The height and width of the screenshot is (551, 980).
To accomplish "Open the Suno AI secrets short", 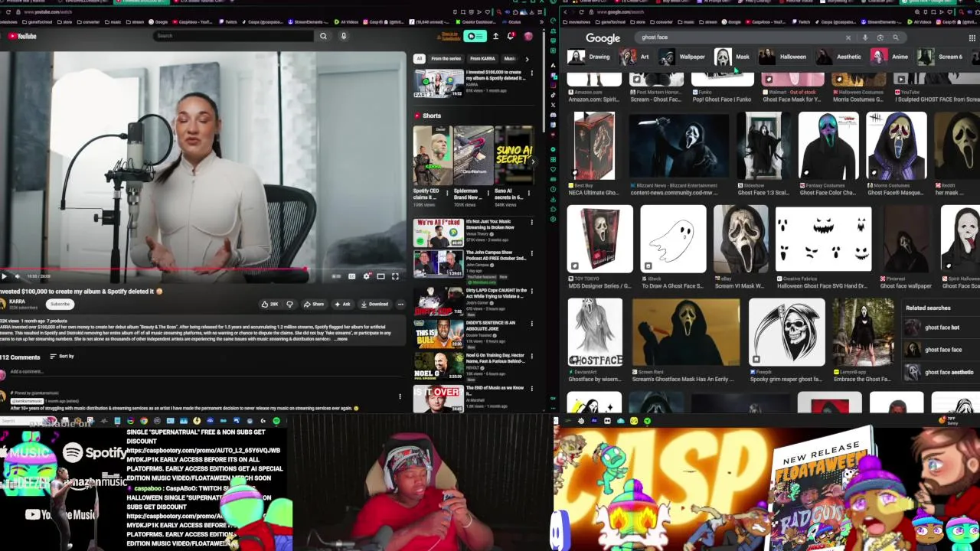I will point(514,155).
